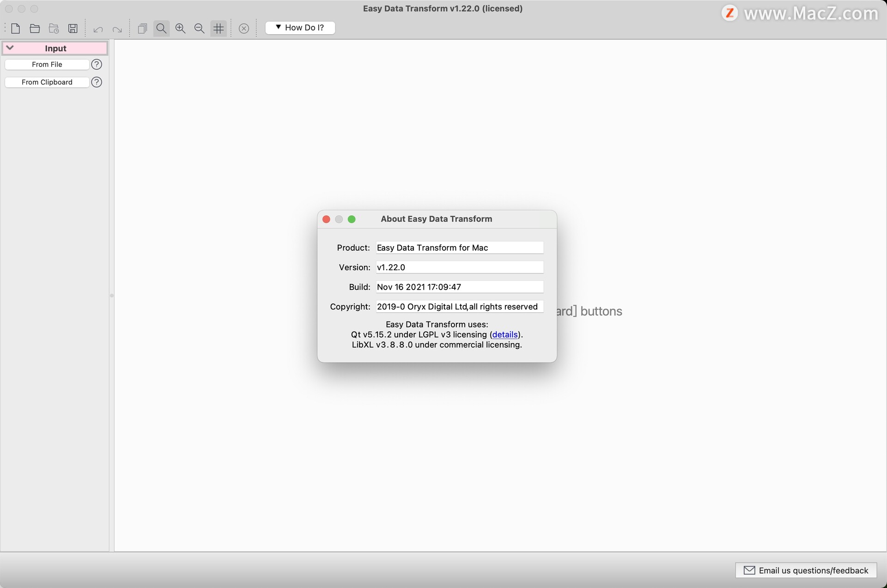
Task: Click the main window title text
Action: (443, 8)
